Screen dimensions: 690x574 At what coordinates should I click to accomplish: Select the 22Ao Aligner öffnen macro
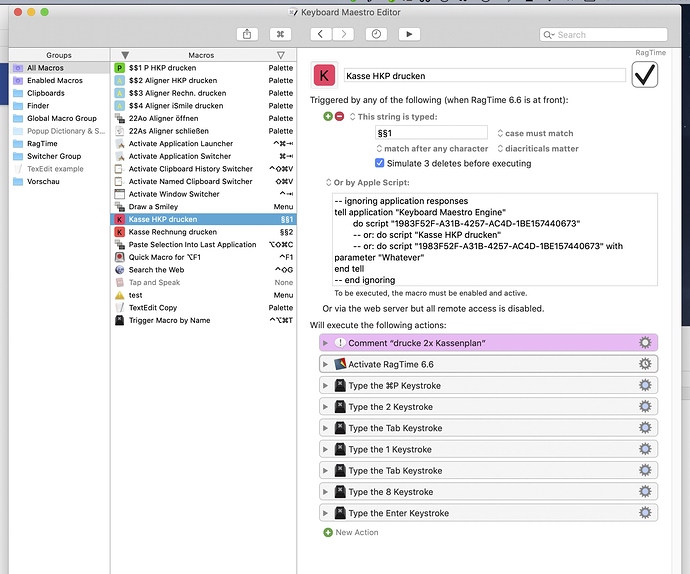(203, 118)
